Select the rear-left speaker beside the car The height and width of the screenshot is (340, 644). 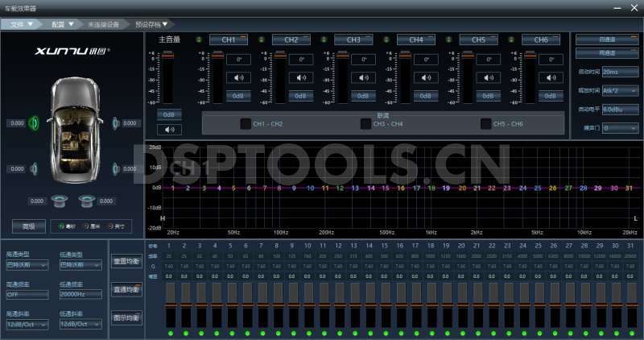35,168
